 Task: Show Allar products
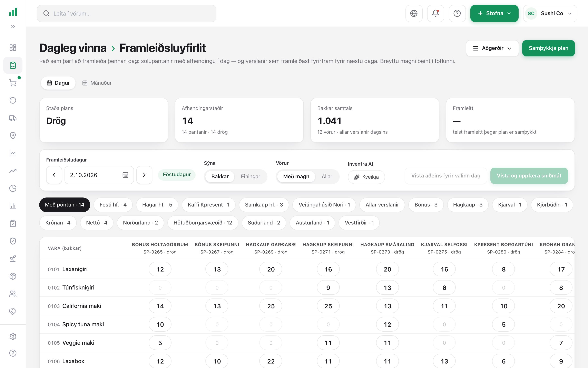click(327, 176)
